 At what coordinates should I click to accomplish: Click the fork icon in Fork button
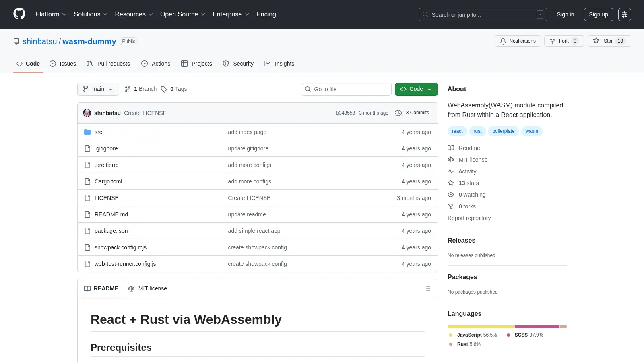[553, 41]
